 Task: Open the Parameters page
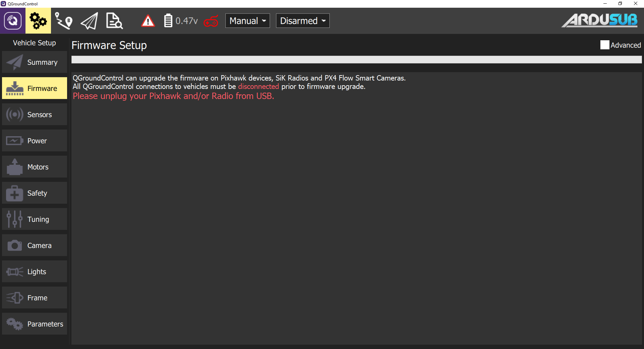35,324
